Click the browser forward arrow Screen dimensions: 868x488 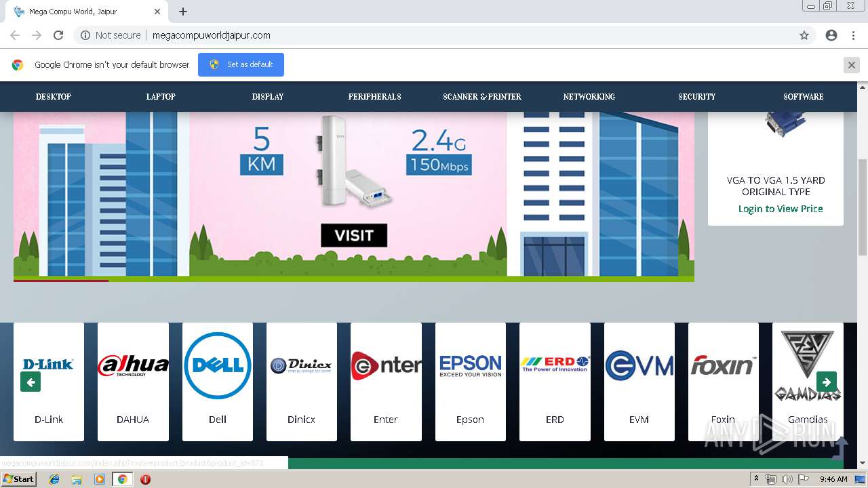point(37,35)
